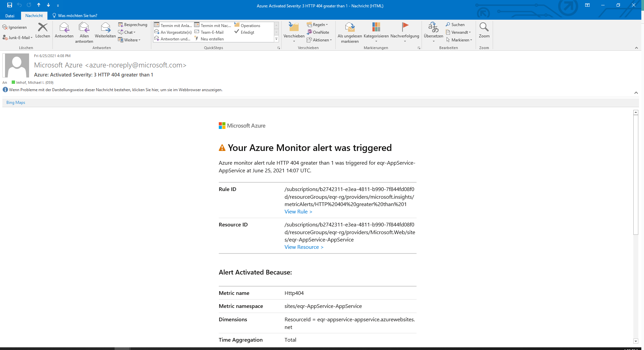This screenshot has width=644, height=350.
Task: Collapse the ribbon with the chevron
Action: click(x=636, y=48)
